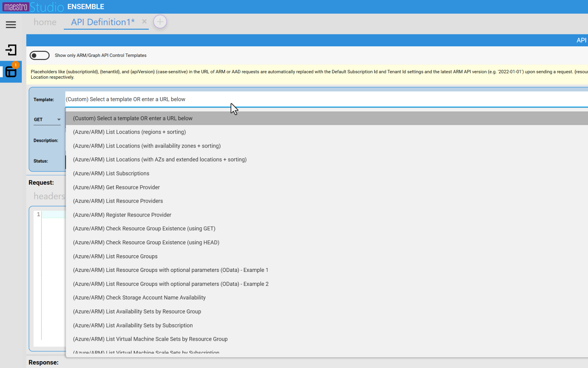The width and height of the screenshot is (588, 368).
Task: Open the request headers tab
Action: (49, 196)
